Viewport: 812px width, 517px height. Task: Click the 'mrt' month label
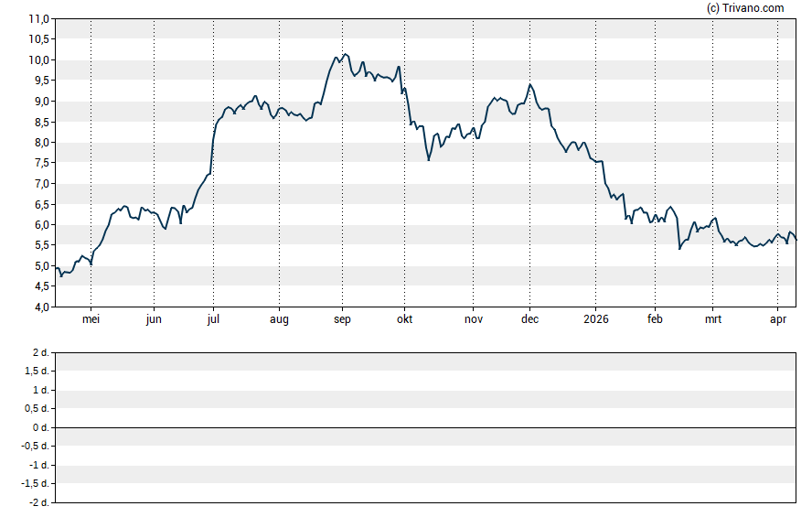[x=712, y=319]
